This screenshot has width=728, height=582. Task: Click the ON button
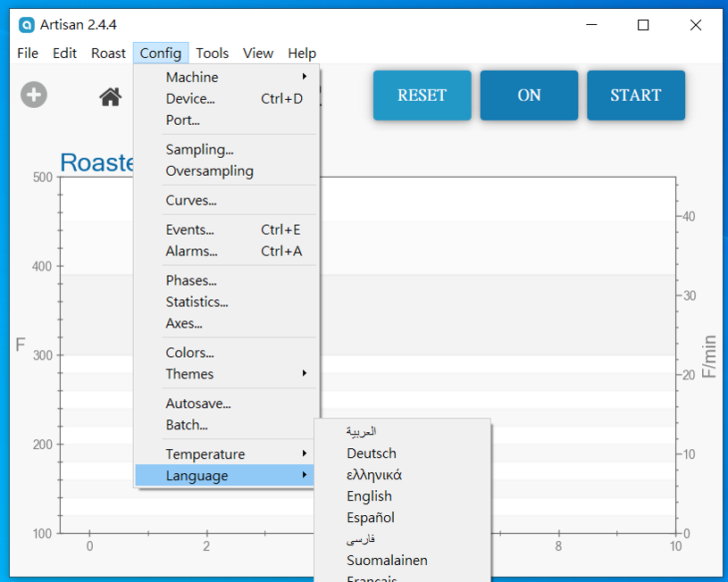click(529, 96)
